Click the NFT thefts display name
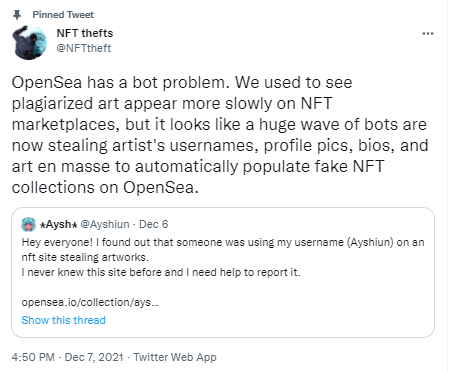Image resolution: width=450 pixels, height=371 pixels. point(85,33)
